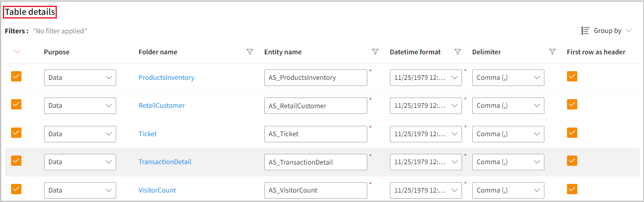
Task: Click the Group by list icon
Action: [x=586, y=31]
